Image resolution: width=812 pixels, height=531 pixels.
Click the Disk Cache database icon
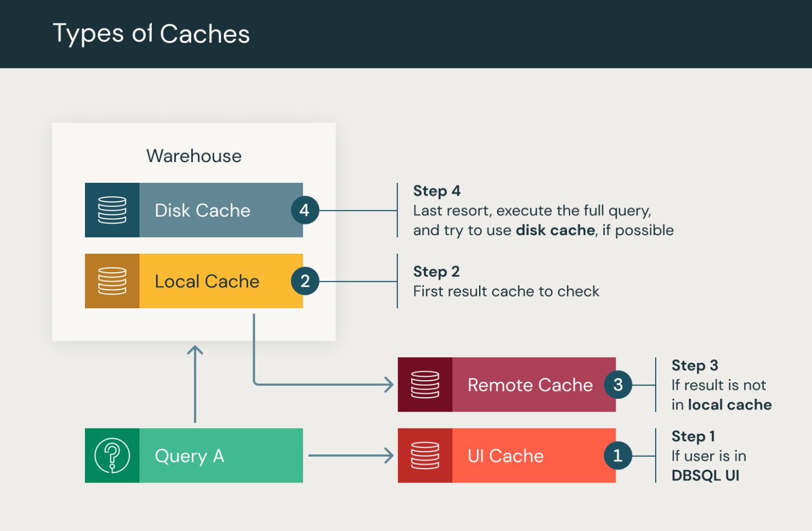point(112,210)
